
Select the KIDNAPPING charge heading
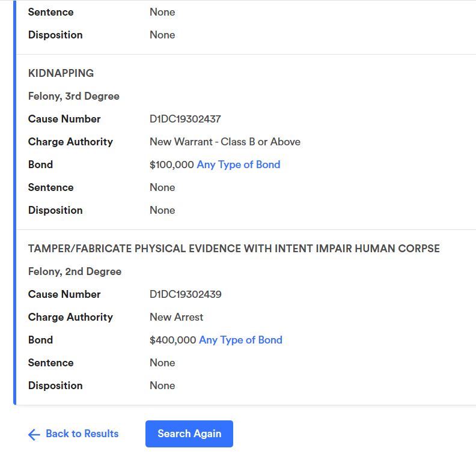pos(61,73)
